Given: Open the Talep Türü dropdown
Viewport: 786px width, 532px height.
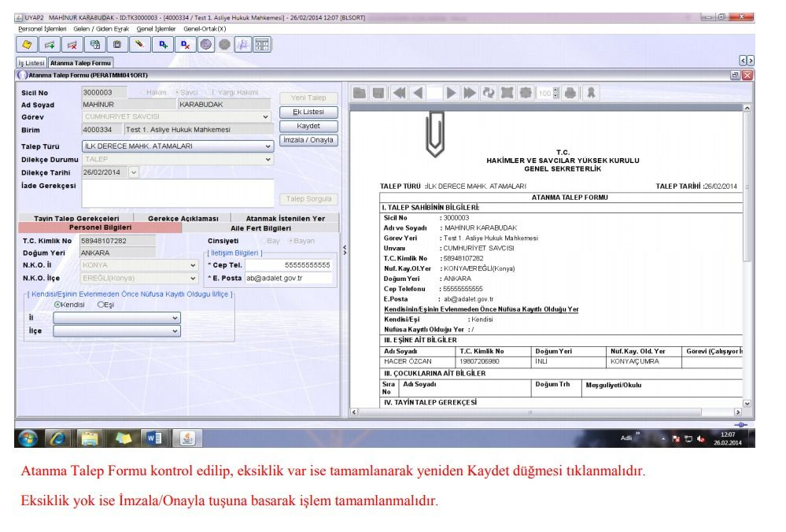Looking at the screenshot, I should pos(268,146).
